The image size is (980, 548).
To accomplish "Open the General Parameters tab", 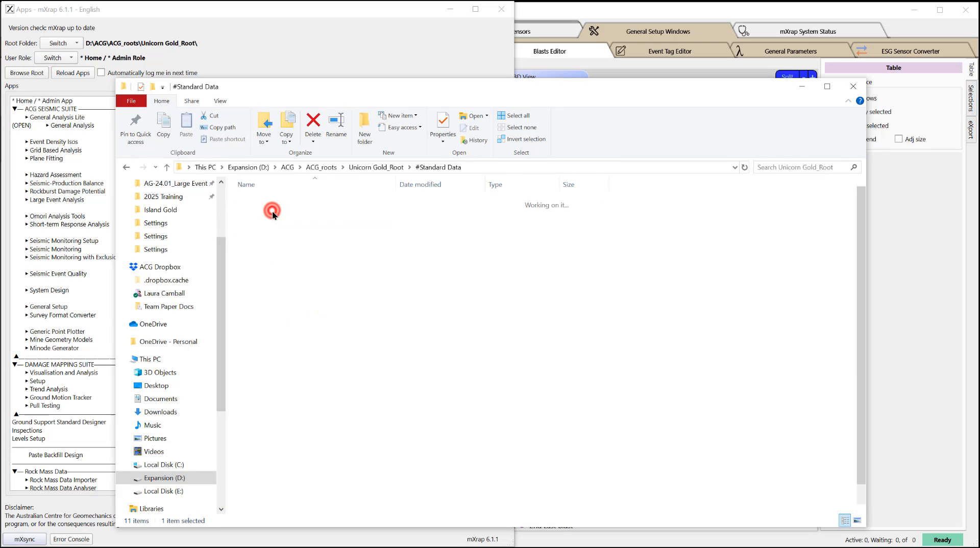I will click(790, 51).
